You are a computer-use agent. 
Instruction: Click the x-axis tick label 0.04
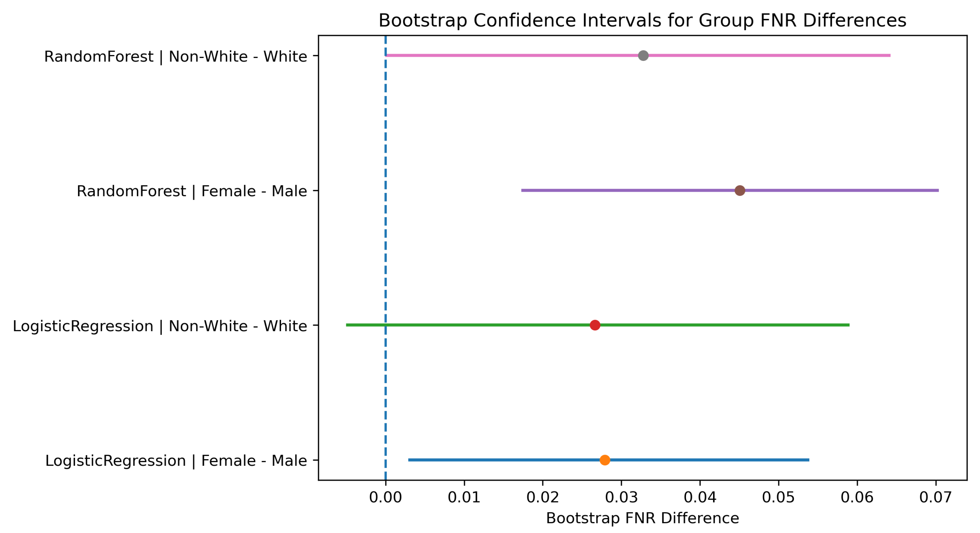pos(700,497)
